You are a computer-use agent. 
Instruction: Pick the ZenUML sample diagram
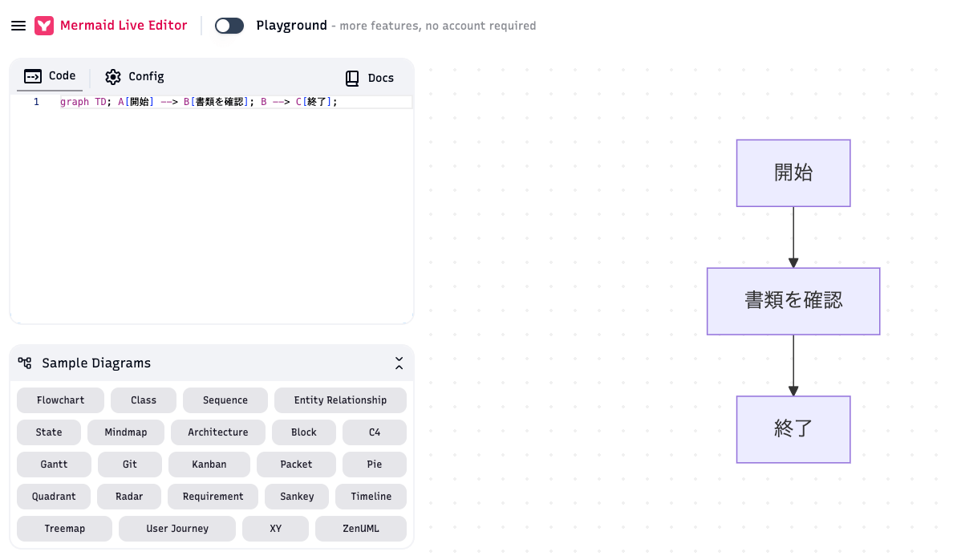tap(361, 529)
